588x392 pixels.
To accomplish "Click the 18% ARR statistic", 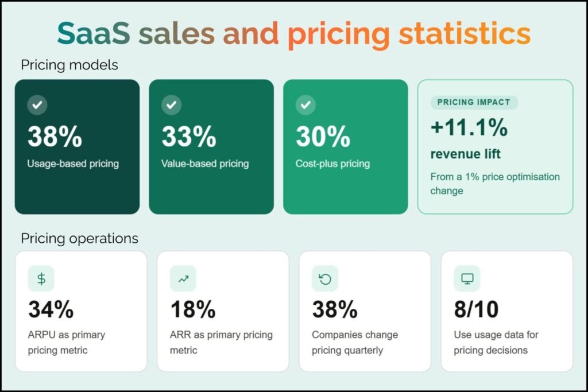I will [193, 310].
